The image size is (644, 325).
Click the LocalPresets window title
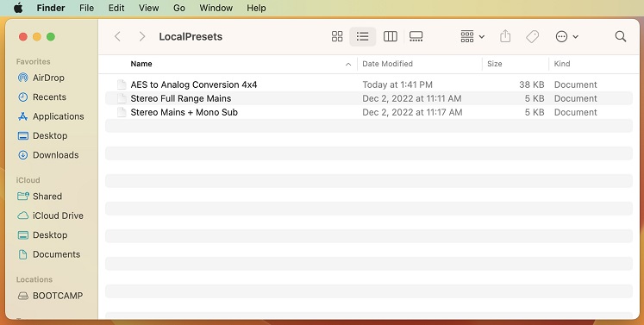(x=191, y=36)
